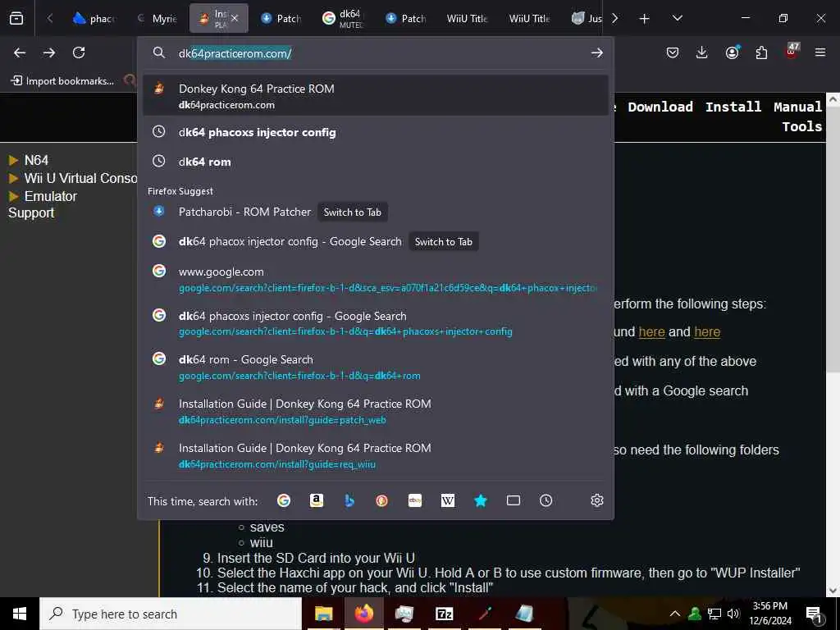Viewport: 840px width, 630px height.
Task: Open Windows Start menu
Action: pyautogui.click(x=20, y=614)
